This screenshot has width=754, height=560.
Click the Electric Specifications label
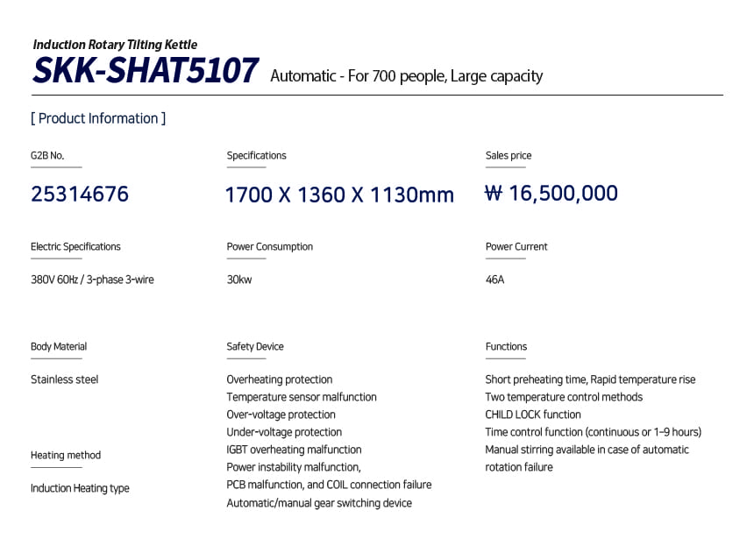pos(75,246)
